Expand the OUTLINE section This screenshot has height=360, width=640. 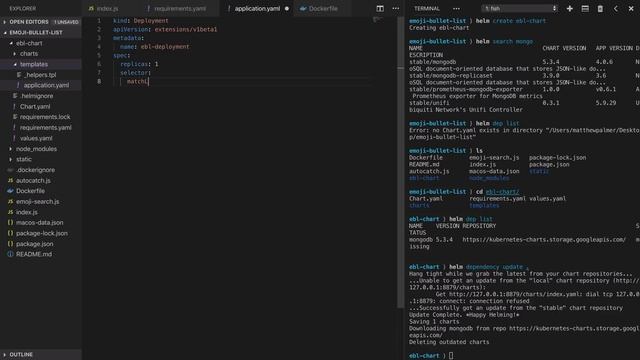41,355
